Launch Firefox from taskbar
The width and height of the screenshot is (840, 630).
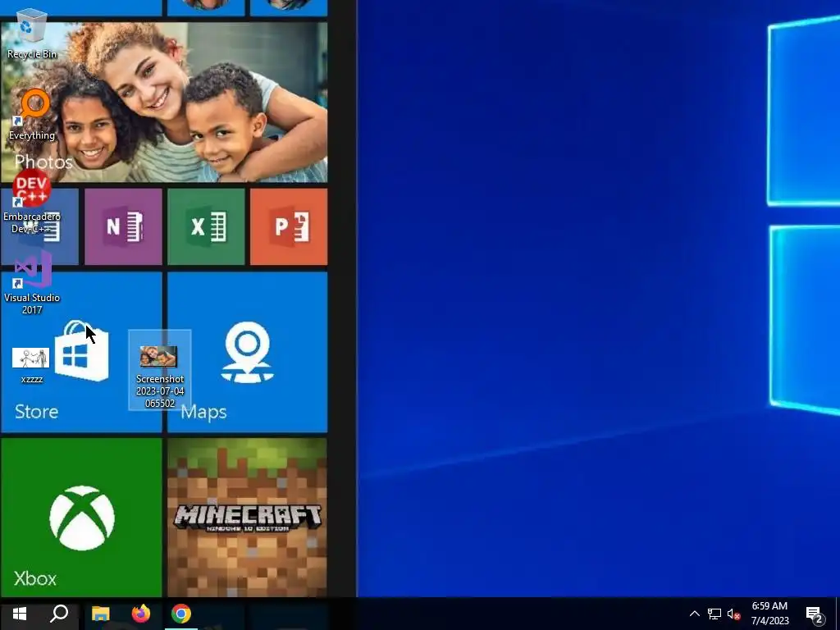[141, 614]
